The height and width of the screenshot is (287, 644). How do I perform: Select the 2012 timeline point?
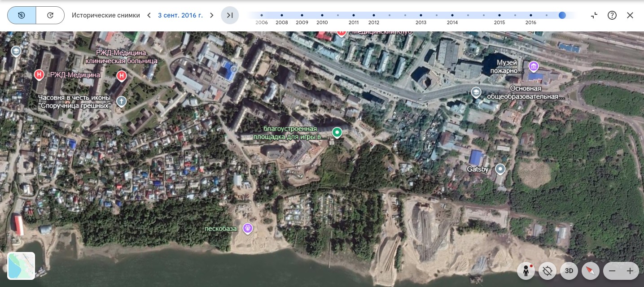click(x=374, y=15)
